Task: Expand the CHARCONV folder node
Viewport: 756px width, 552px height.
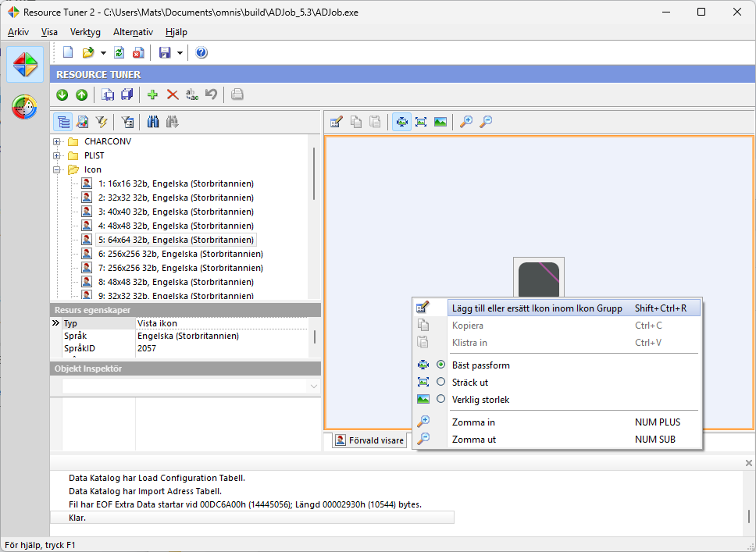Action: [57, 142]
